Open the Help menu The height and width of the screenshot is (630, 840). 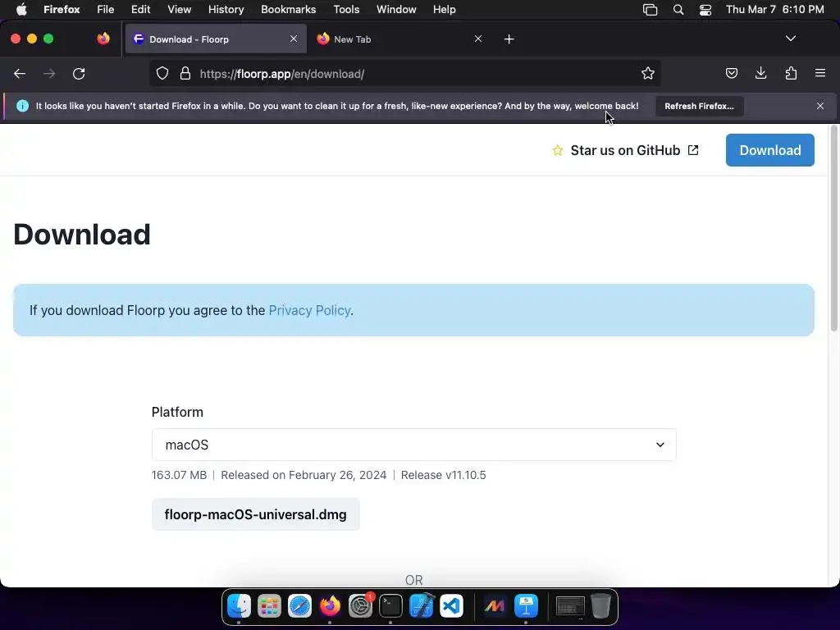coord(444,9)
